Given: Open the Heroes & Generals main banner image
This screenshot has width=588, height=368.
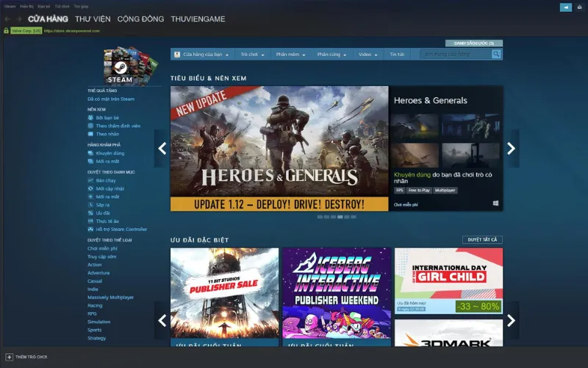Looking at the screenshot, I should tap(279, 149).
